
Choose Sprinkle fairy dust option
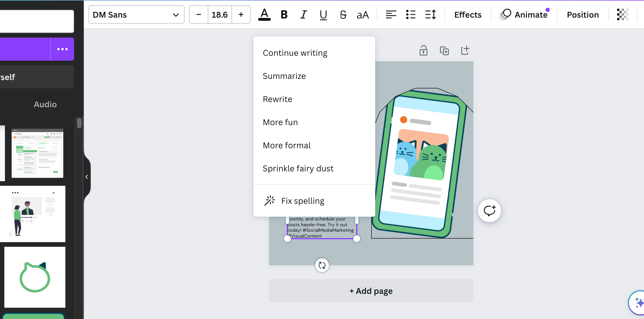tap(298, 168)
